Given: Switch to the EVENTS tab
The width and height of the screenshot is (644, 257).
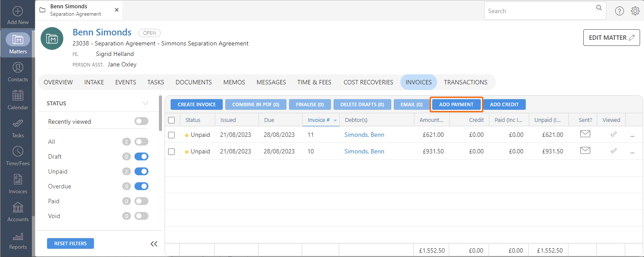Looking at the screenshot, I should click(126, 82).
